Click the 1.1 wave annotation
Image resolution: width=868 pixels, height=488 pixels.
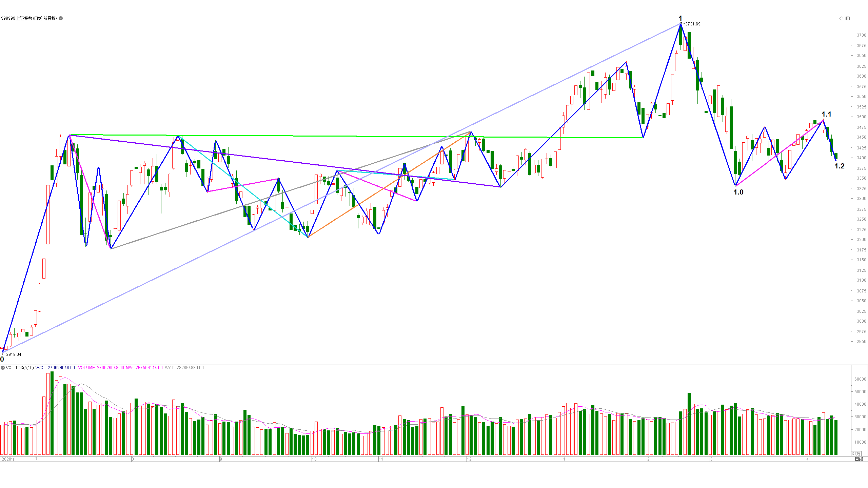pos(826,114)
